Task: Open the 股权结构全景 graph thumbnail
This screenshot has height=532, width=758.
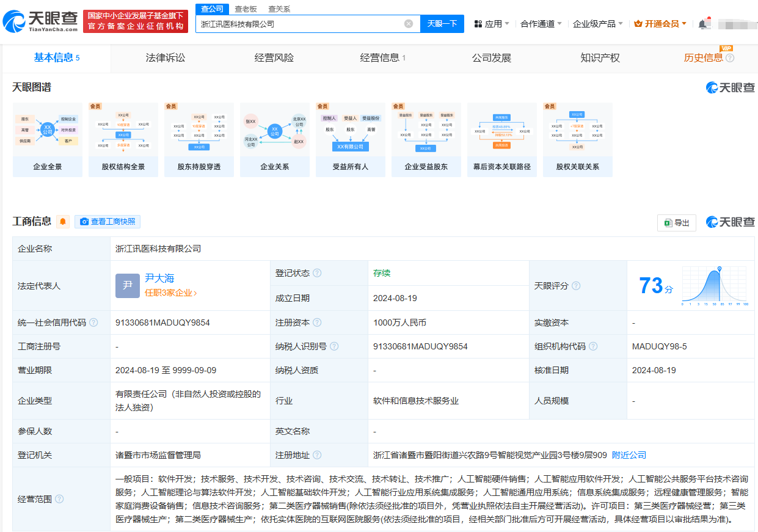Action: [x=123, y=139]
